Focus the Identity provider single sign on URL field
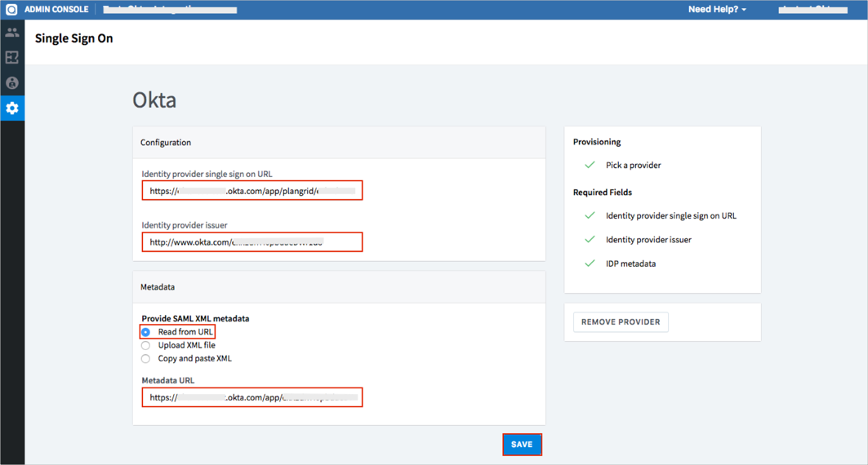868x465 pixels. 251,191
